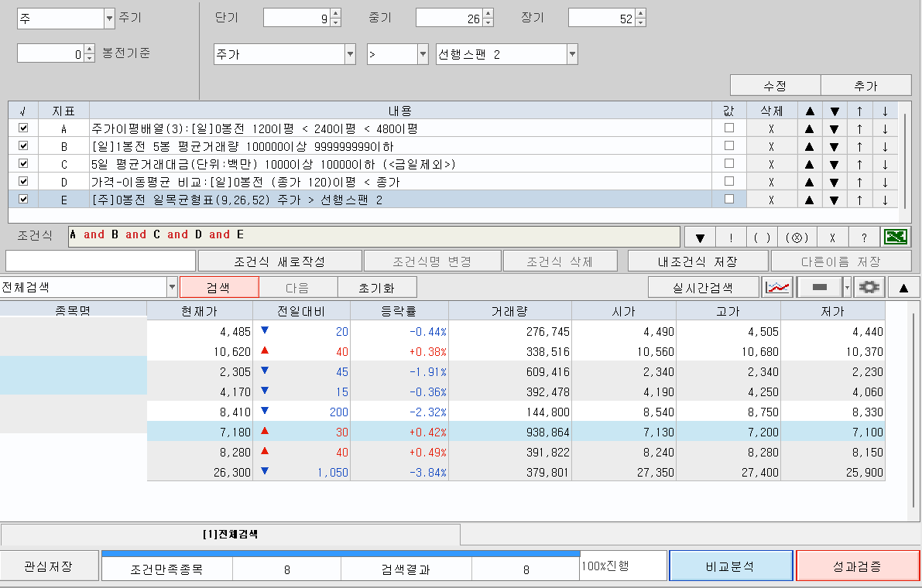Move condition B to top with filled up triangle
Viewport: 922px width, 588px height.
(810, 146)
